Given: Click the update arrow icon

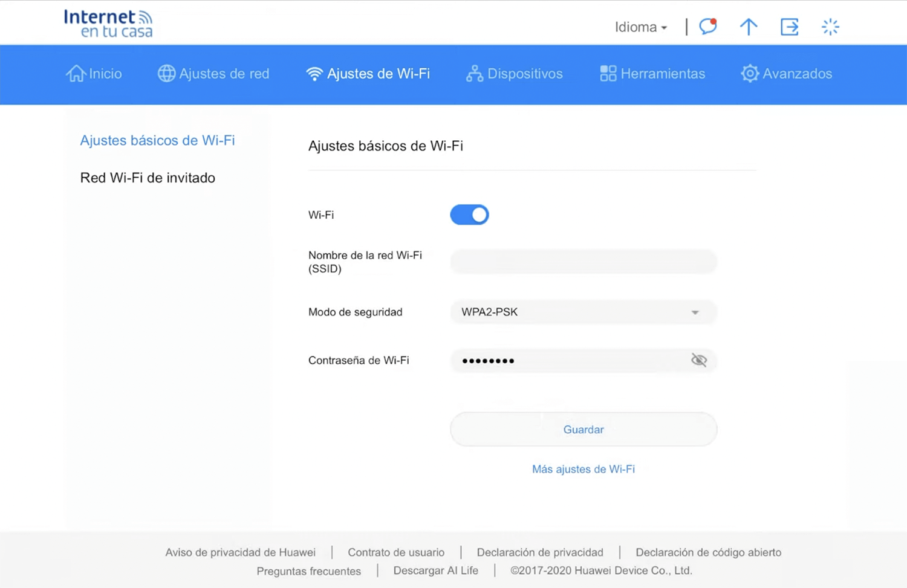Looking at the screenshot, I should point(748,27).
